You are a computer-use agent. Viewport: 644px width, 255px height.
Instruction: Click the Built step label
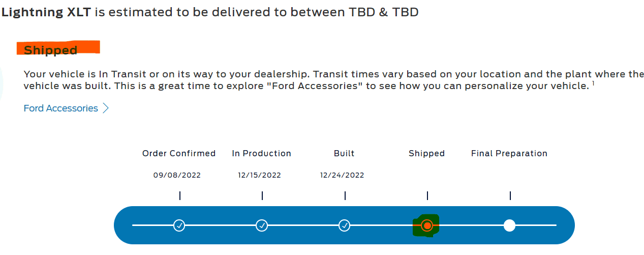344,153
